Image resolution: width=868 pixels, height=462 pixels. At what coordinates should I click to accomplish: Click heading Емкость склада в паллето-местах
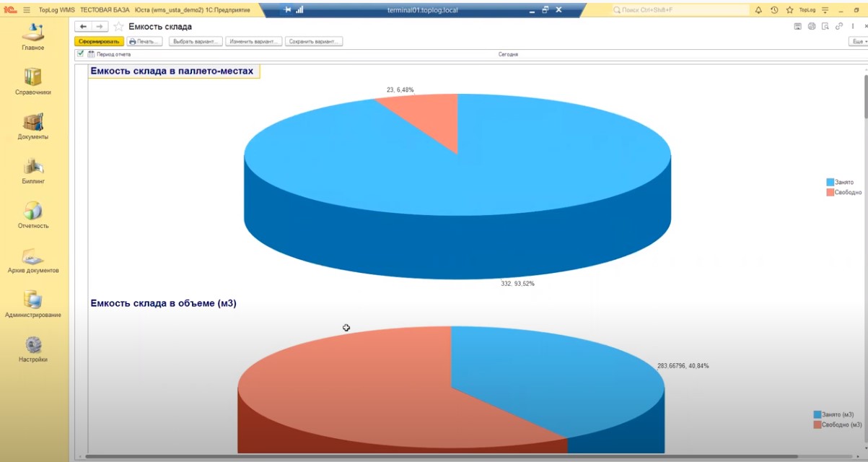172,71
